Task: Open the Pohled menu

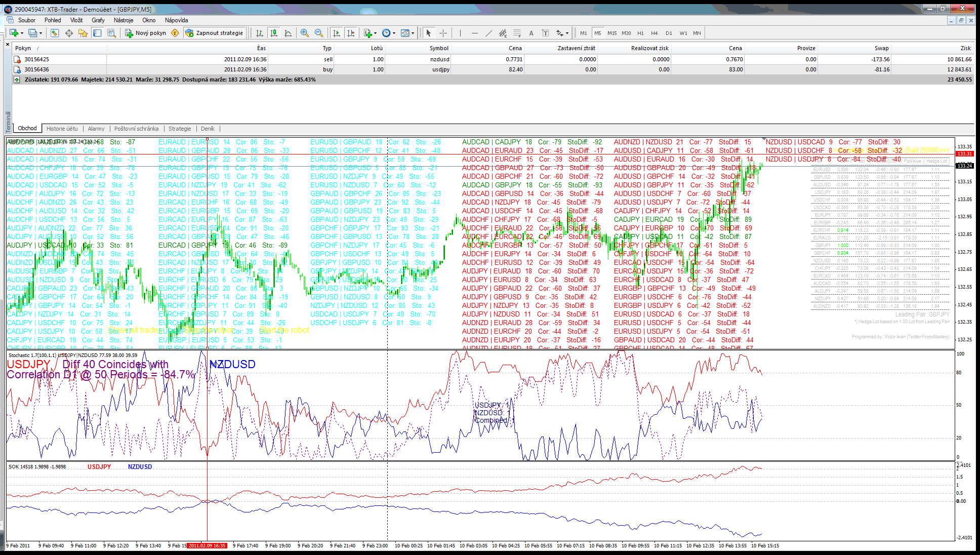Action: point(53,20)
